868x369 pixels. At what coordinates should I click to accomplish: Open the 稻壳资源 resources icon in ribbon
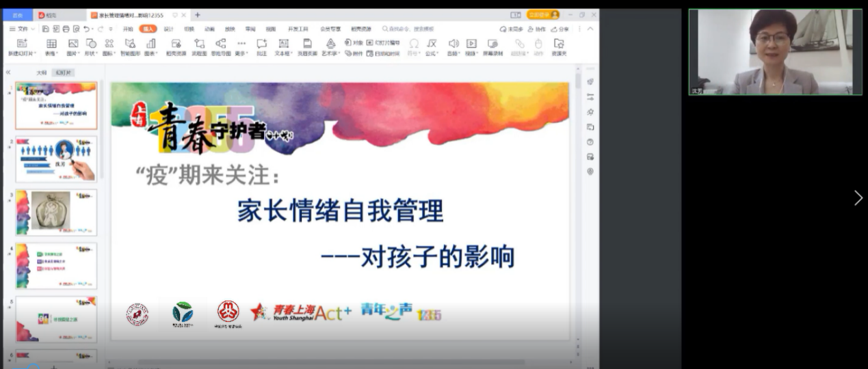point(176,44)
